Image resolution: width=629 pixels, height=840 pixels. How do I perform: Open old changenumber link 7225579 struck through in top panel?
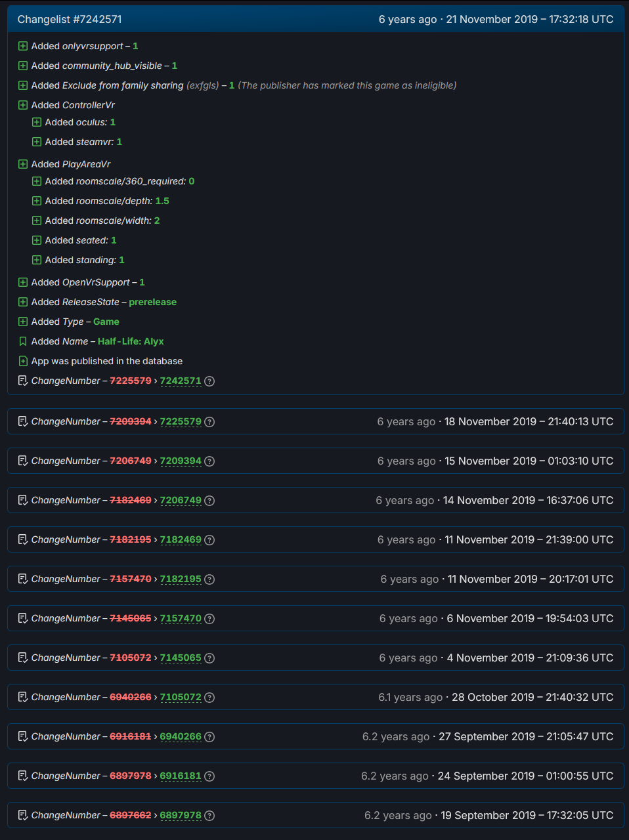(131, 381)
